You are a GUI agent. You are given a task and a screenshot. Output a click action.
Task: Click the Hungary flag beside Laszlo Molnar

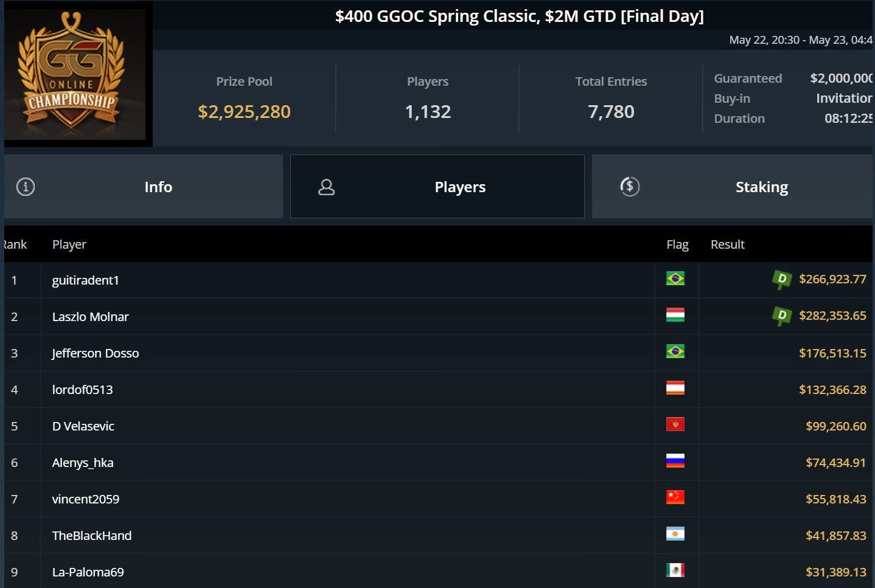675,315
